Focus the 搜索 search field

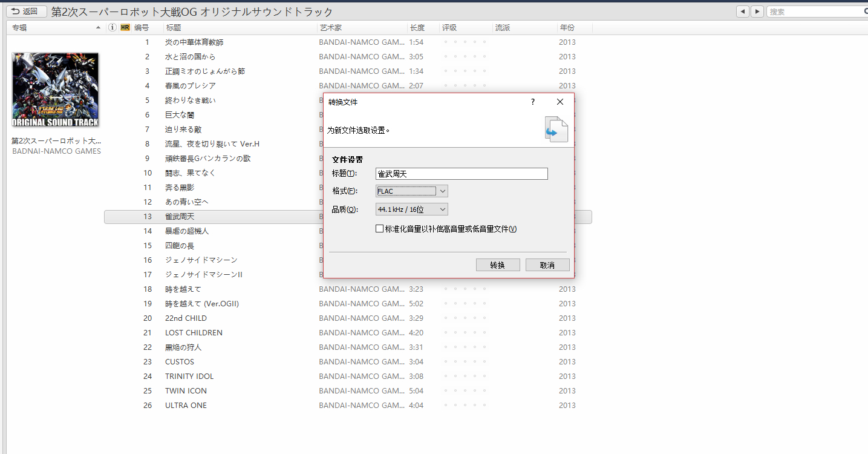click(x=817, y=12)
